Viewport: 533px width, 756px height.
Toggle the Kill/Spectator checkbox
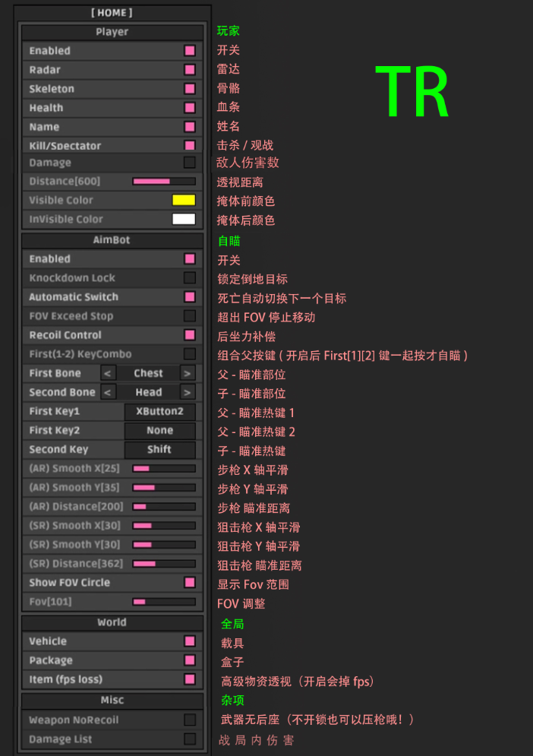pyautogui.click(x=189, y=146)
